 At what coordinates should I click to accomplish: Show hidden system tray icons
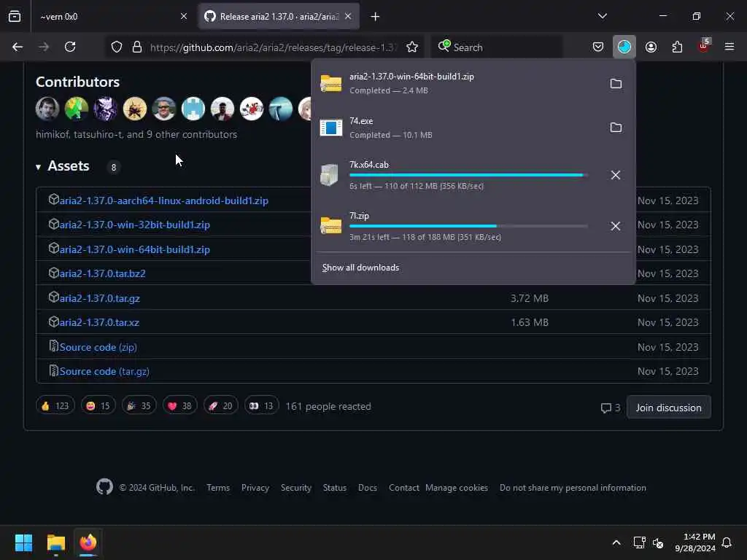click(x=616, y=542)
